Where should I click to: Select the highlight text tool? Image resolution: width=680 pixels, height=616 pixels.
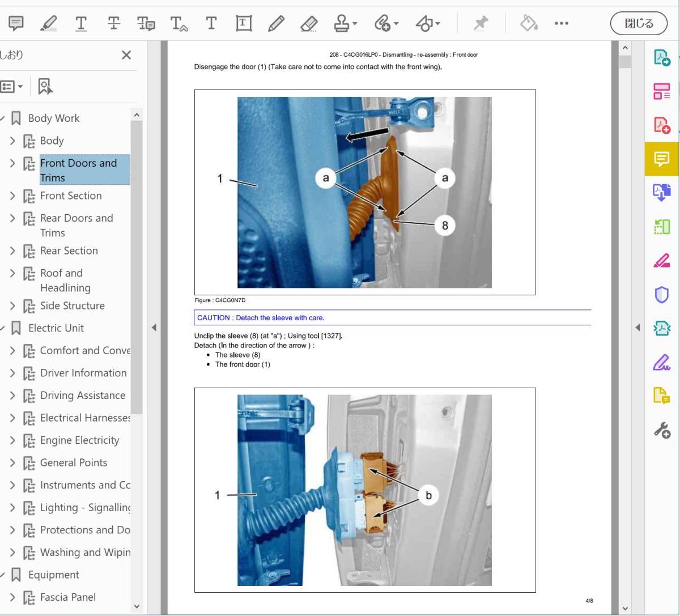(49, 23)
